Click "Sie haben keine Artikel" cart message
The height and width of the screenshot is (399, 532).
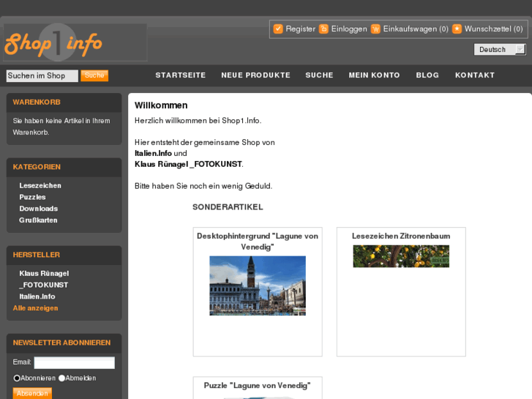click(x=61, y=127)
